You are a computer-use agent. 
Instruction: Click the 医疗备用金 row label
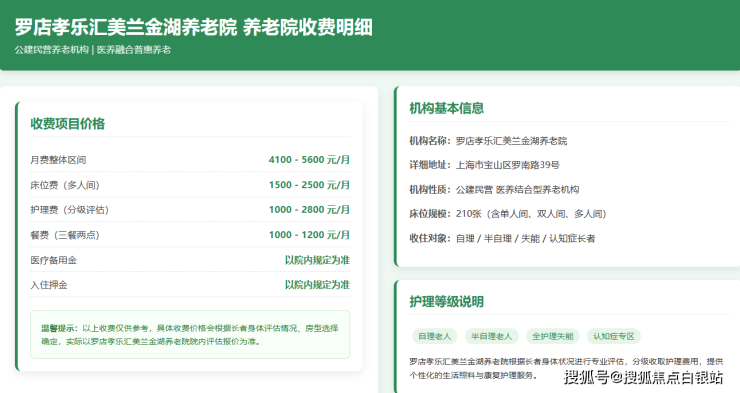pyautogui.click(x=53, y=260)
